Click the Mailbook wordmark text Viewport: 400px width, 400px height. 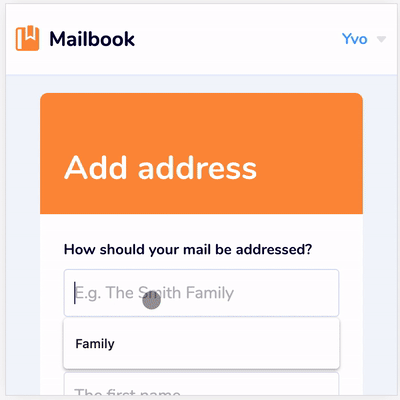92,39
